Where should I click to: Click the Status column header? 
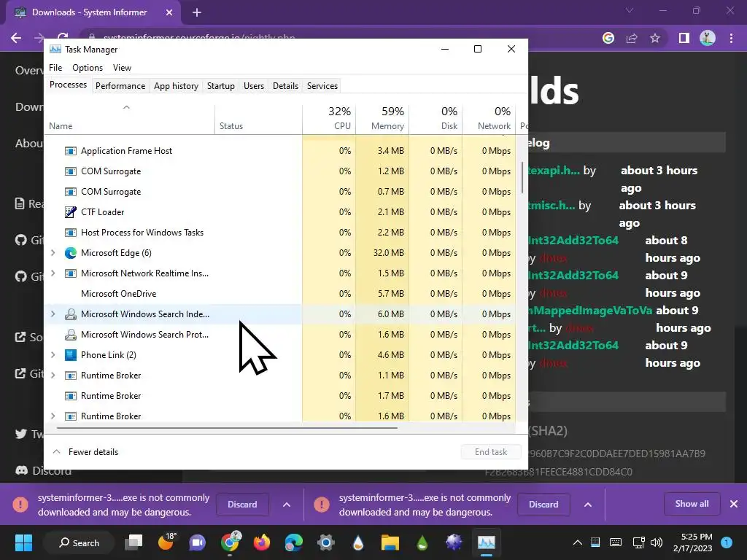[258, 117]
